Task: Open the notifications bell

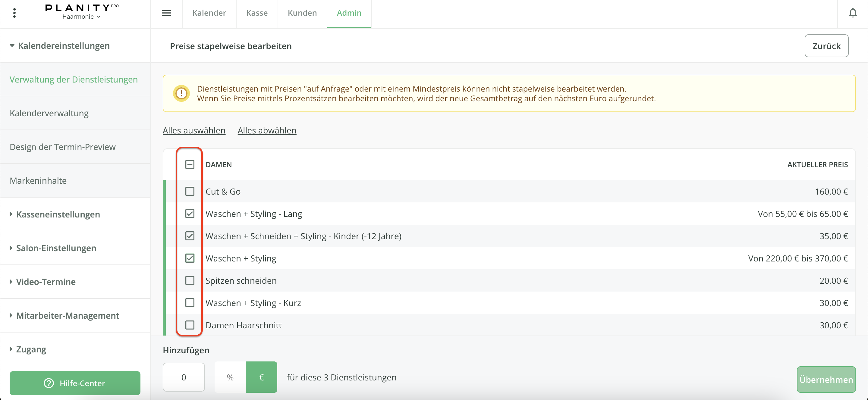Action: coord(853,13)
